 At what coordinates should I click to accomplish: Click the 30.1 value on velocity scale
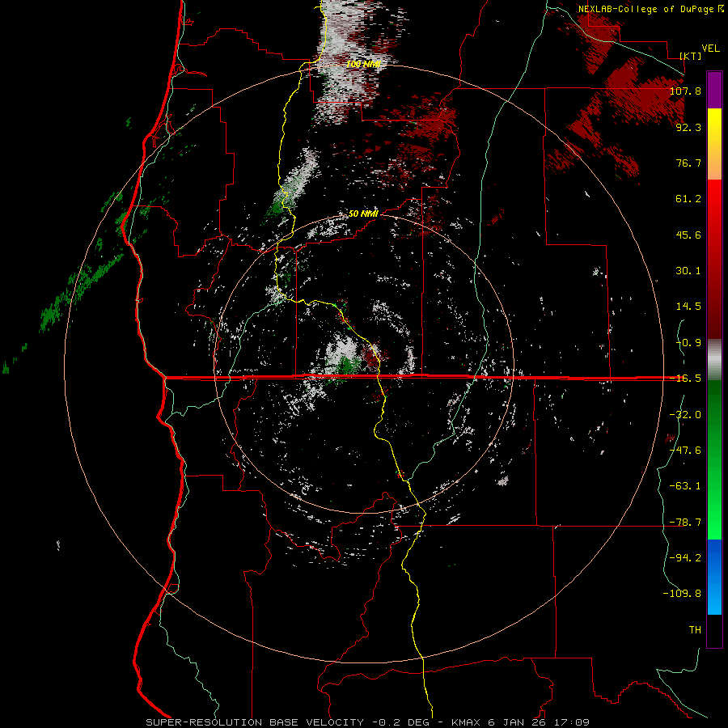pyautogui.click(x=688, y=271)
